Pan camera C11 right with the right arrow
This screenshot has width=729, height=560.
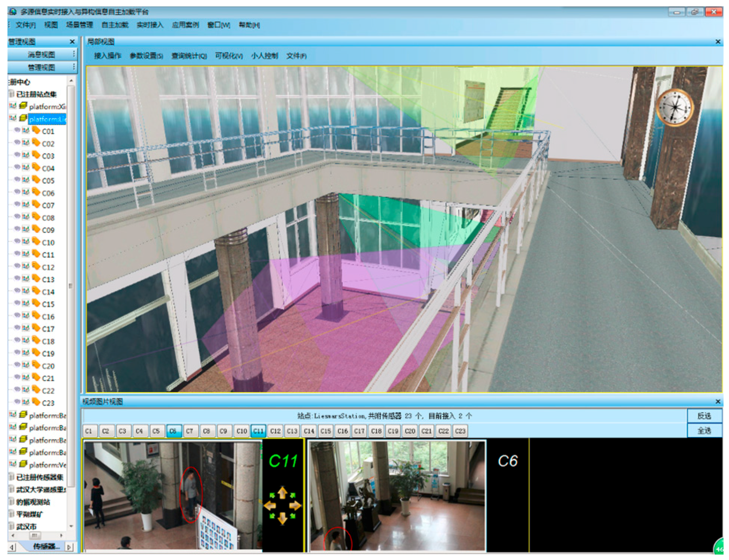pos(295,505)
